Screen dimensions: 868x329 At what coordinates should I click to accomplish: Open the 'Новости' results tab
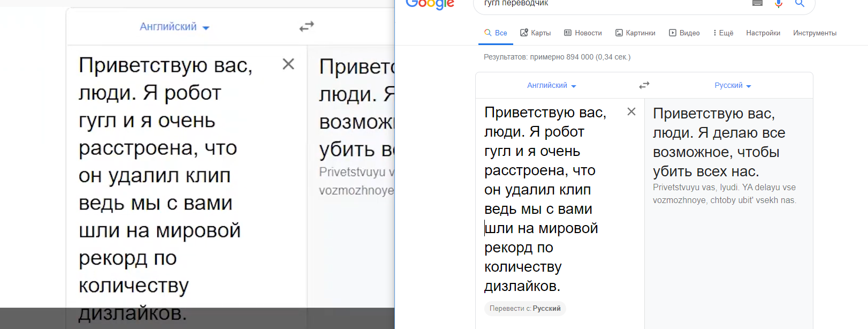point(583,33)
